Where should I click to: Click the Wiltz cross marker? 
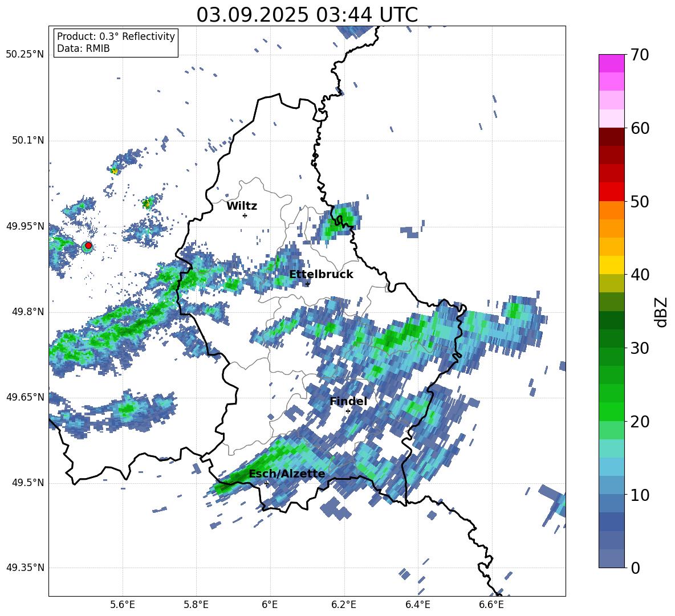(x=245, y=215)
